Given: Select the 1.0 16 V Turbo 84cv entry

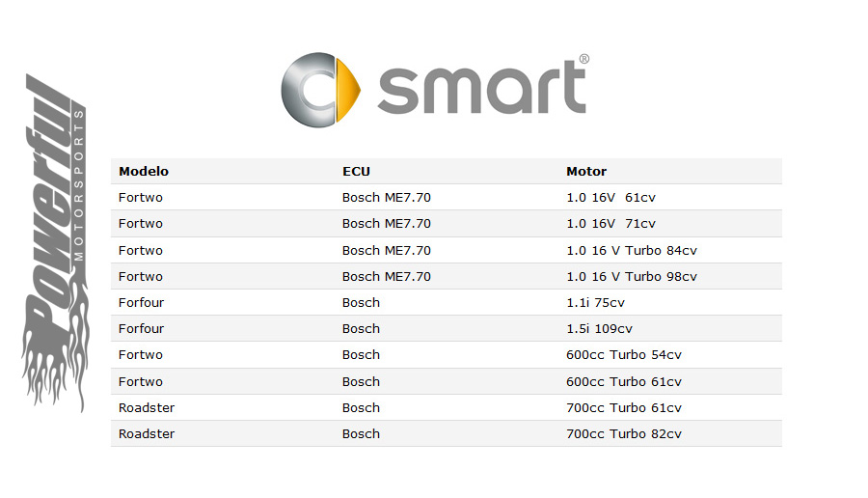Looking at the screenshot, I should pos(631,250).
